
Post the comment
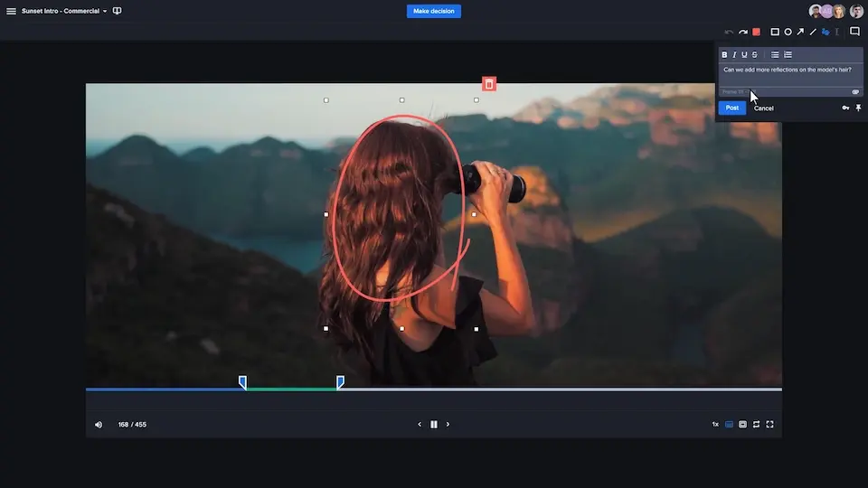[x=732, y=108]
